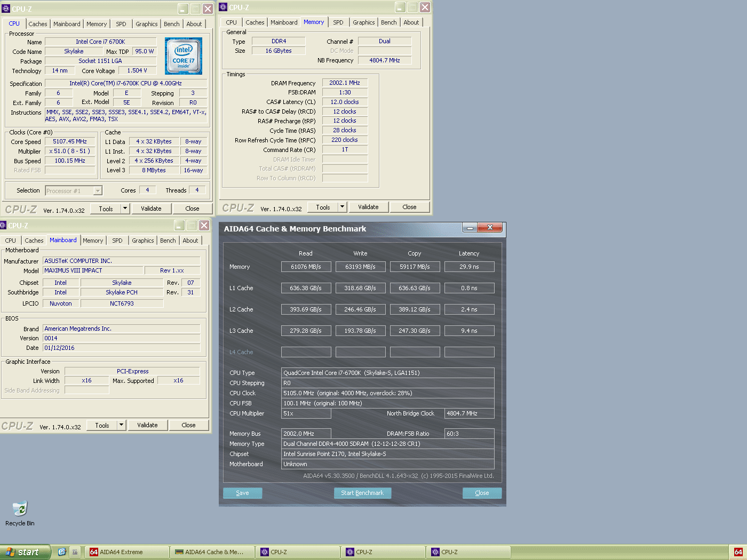The width and height of the screenshot is (747, 560).
Task: Click the NB Frequency 4804.7 MHz value
Action: click(x=385, y=60)
